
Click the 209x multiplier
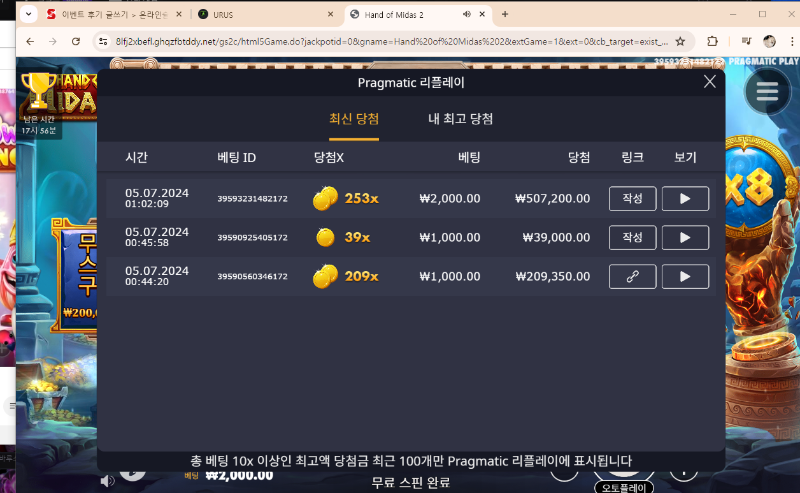tap(361, 277)
